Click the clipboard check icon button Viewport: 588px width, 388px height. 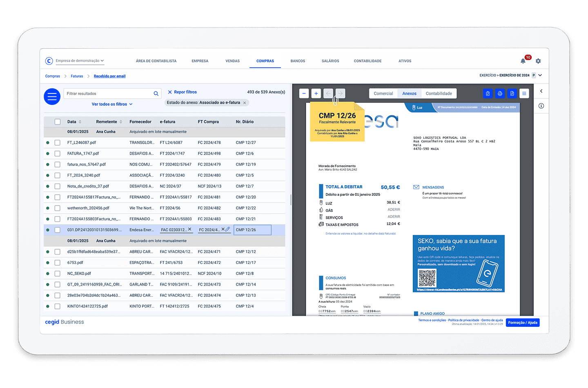488,93
